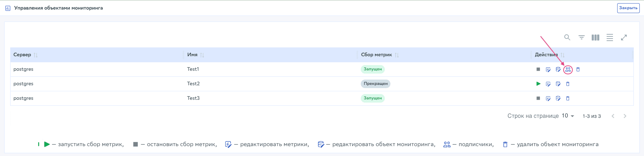Click Запущен status of Test1
Screen dimensions: 644x156
[x=372, y=69]
